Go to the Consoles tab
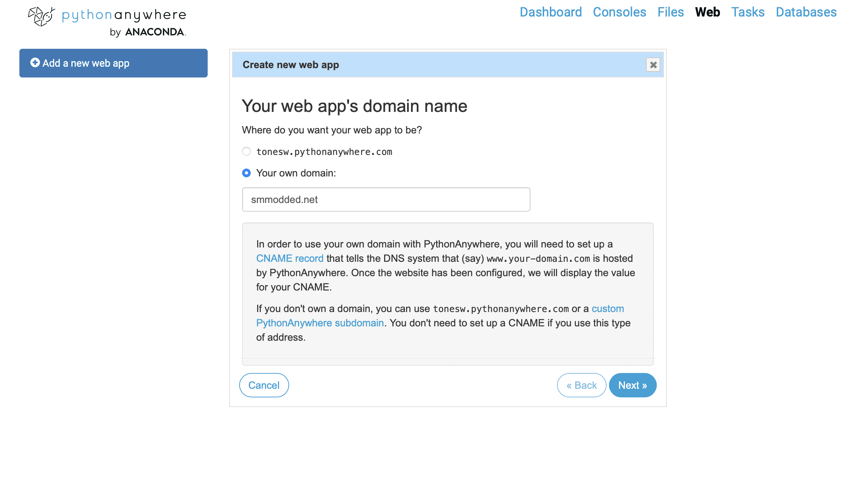The width and height of the screenshot is (868, 477). (x=619, y=12)
